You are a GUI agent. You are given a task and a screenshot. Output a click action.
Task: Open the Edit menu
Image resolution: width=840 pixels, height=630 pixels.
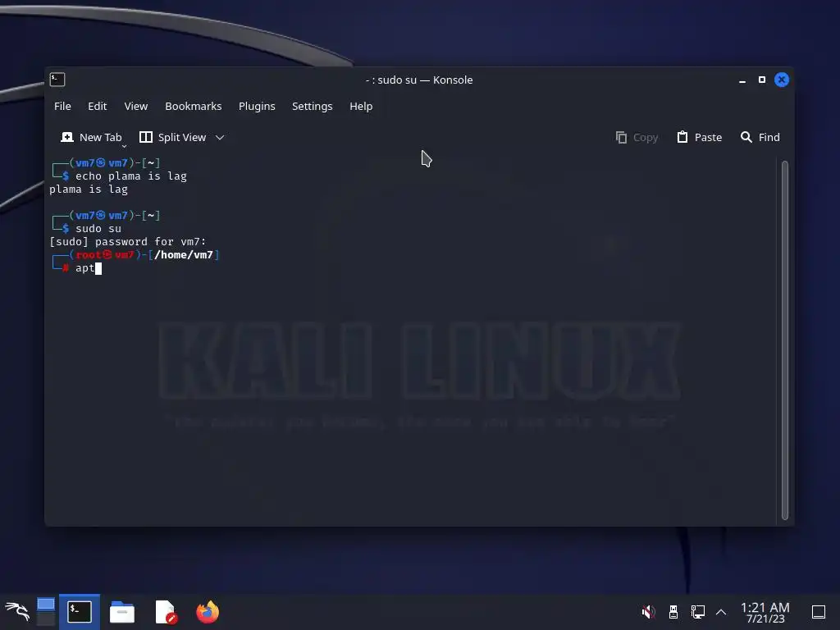[97, 106]
